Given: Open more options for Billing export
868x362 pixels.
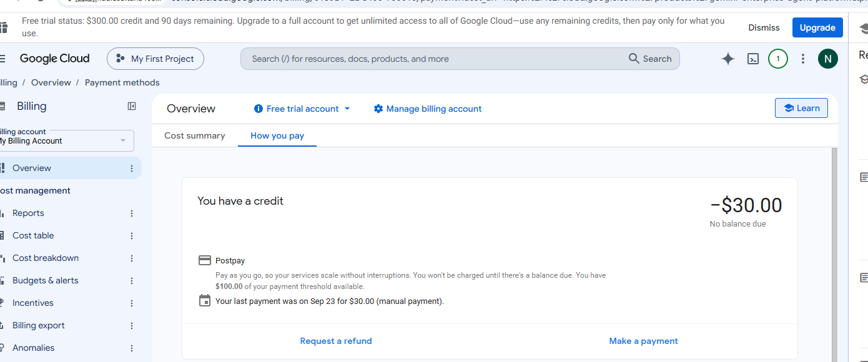Looking at the screenshot, I should coord(132,325).
